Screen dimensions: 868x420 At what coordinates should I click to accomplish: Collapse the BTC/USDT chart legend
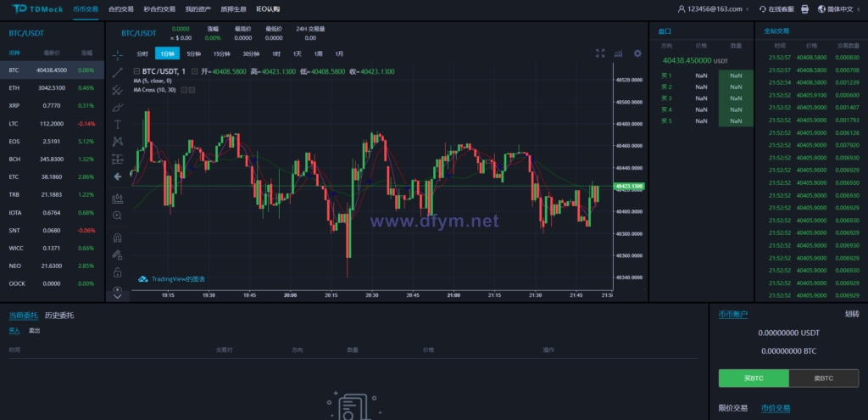pyautogui.click(x=136, y=71)
